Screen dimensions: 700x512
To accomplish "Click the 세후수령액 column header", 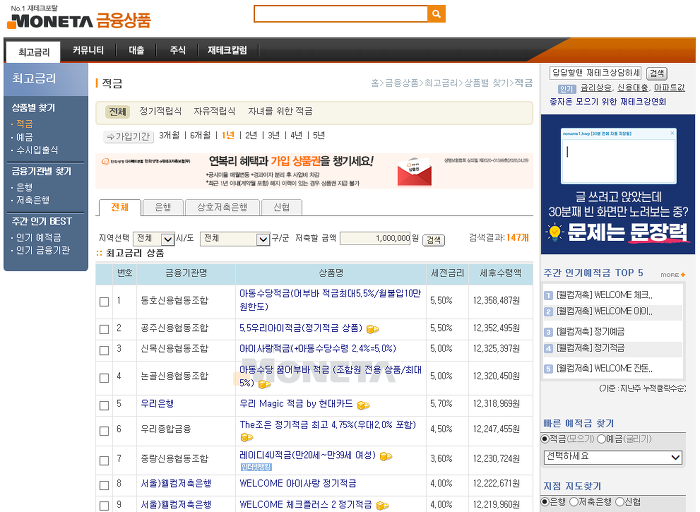I will (500, 273).
